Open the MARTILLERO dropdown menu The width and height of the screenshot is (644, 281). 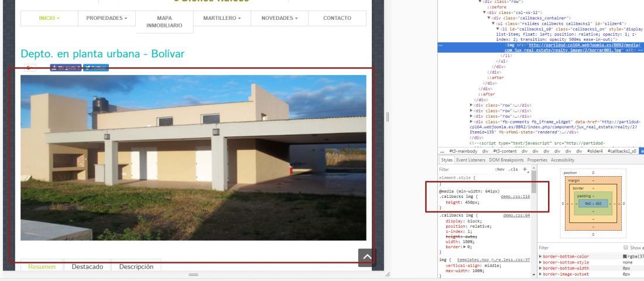pos(222,18)
